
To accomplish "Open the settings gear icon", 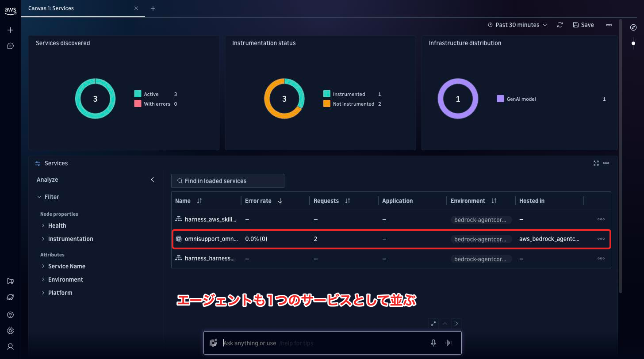I will click(x=11, y=331).
